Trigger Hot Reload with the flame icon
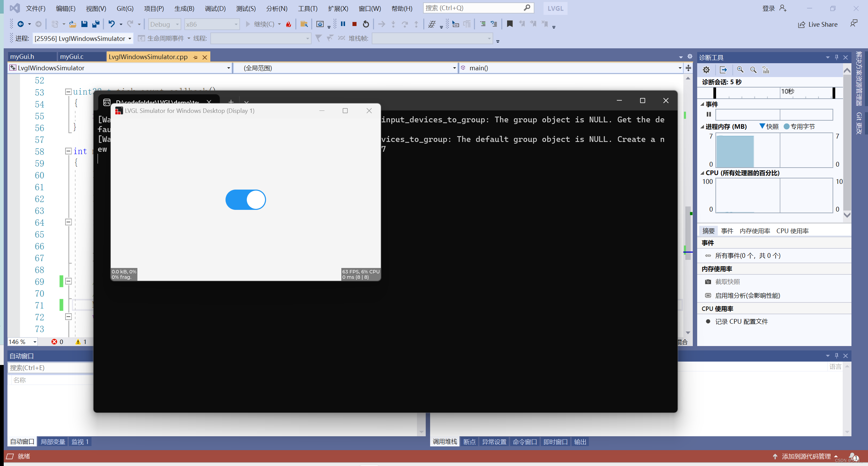 [288, 24]
